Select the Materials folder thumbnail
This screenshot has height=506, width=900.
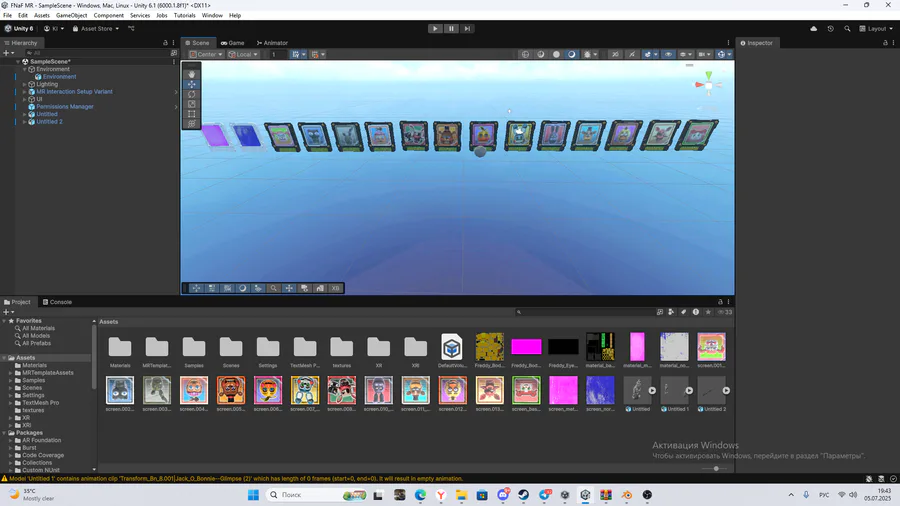(x=120, y=348)
